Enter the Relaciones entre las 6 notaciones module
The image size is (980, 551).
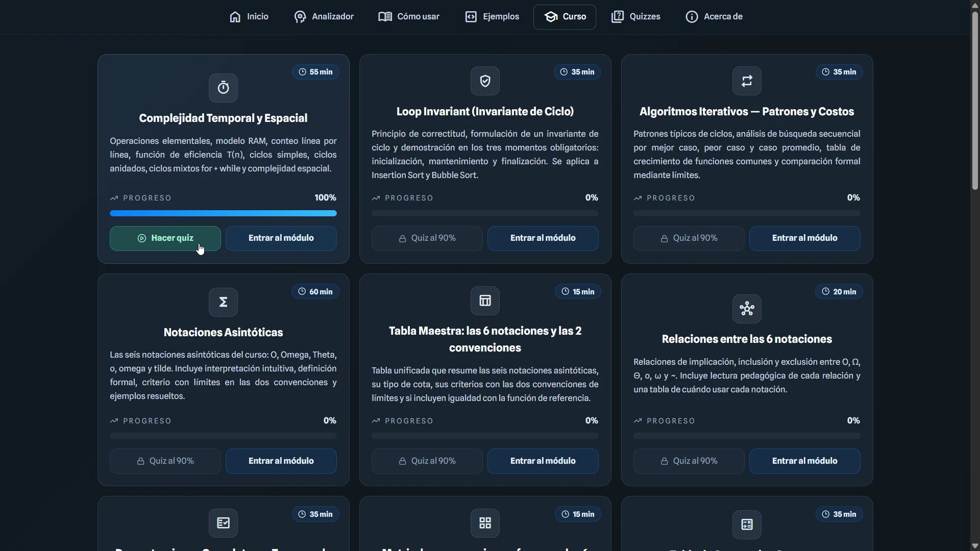coord(805,461)
